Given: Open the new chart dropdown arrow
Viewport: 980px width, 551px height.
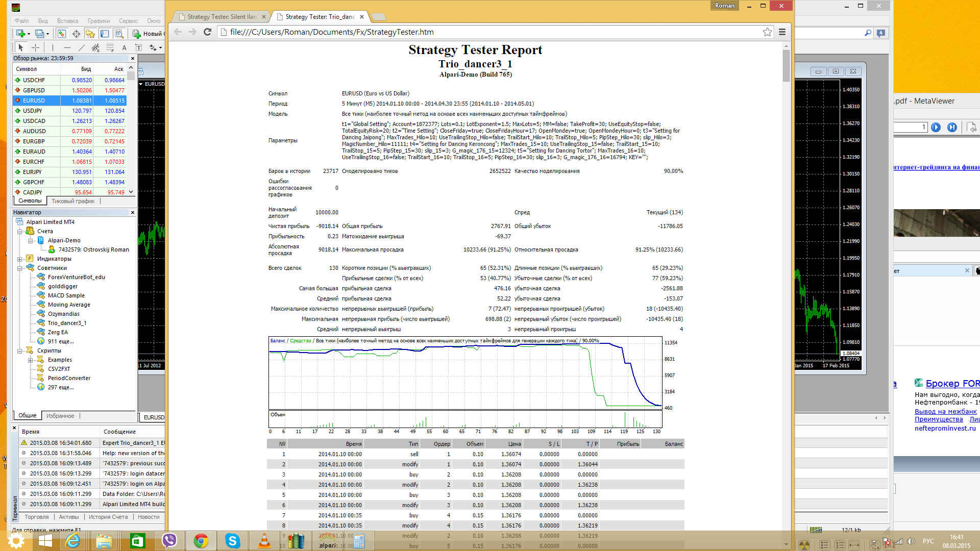Looking at the screenshot, I should pyautogui.click(x=29, y=34).
